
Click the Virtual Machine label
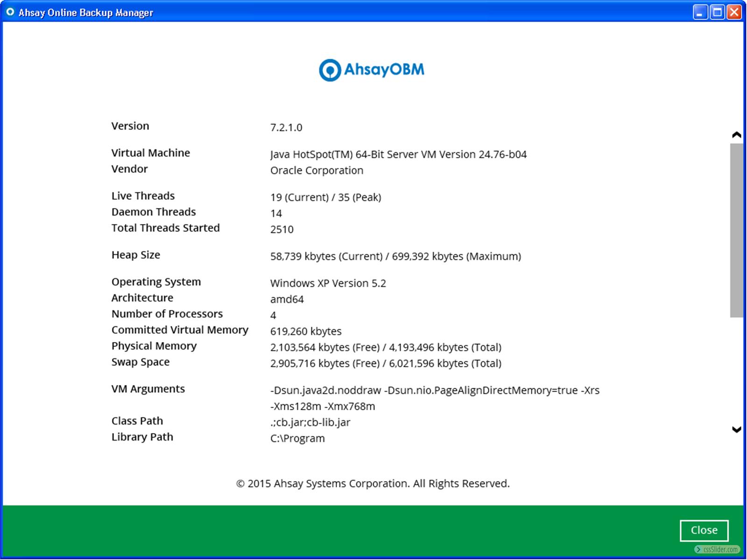[x=151, y=153]
